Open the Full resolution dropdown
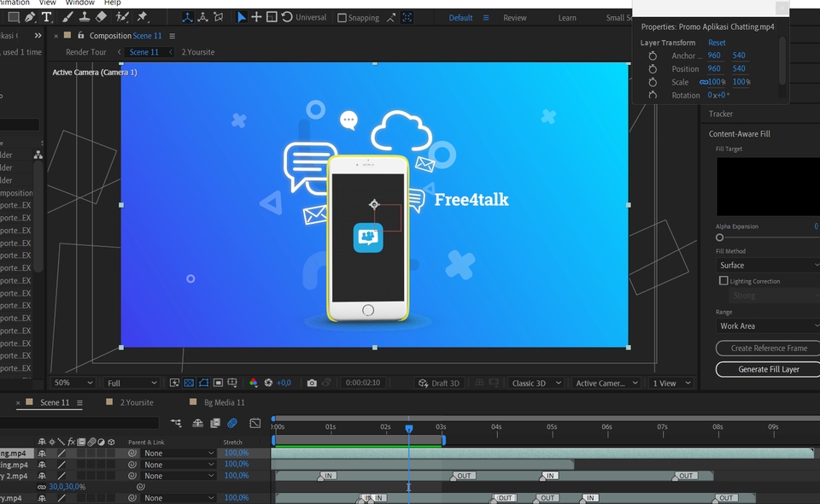 132,383
